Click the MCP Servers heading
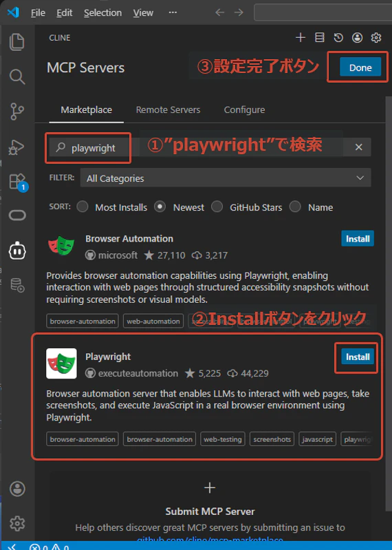This screenshot has height=550, width=392. click(x=85, y=67)
